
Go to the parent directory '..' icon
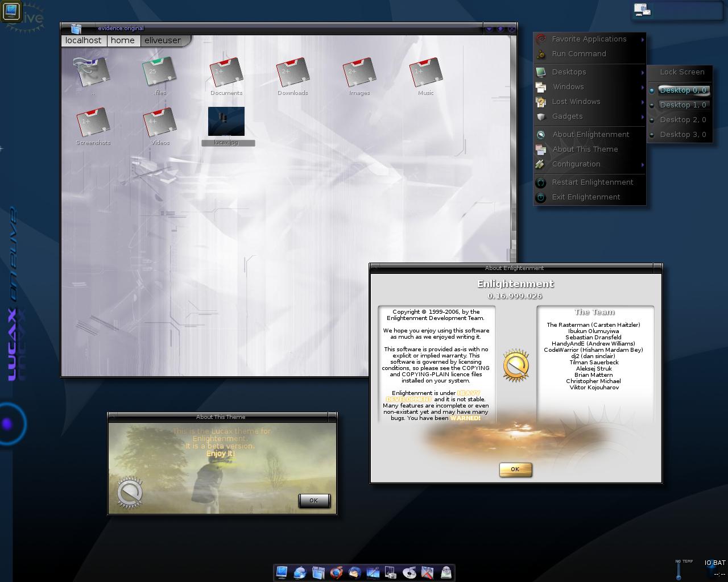pos(93,73)
